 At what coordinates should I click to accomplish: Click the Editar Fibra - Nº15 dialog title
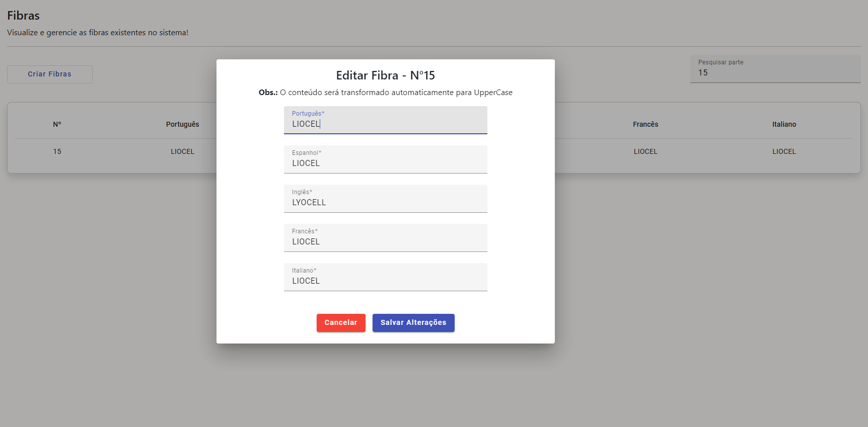pos(385,75)
